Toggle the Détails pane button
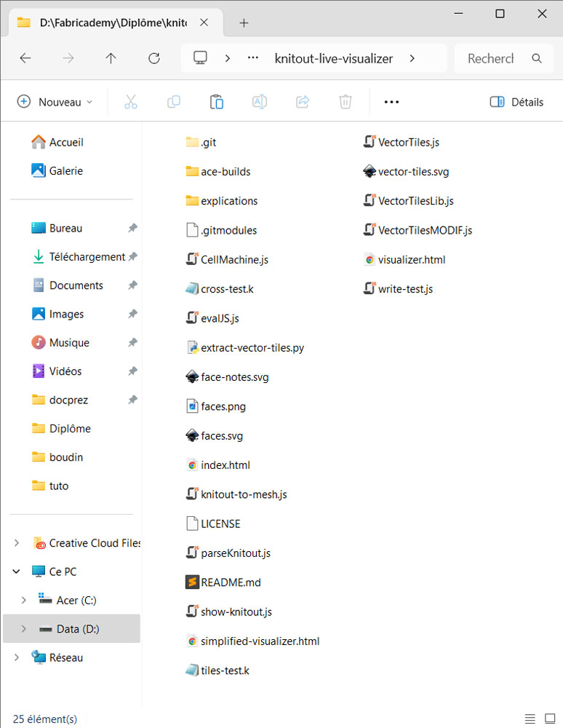 516,102
